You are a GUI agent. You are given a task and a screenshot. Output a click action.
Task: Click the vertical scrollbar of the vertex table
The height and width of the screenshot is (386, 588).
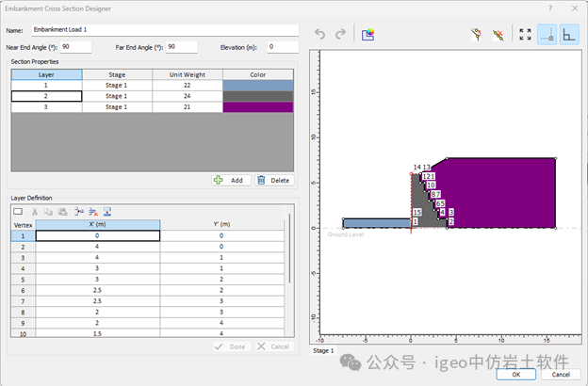[x=289, y=249]
